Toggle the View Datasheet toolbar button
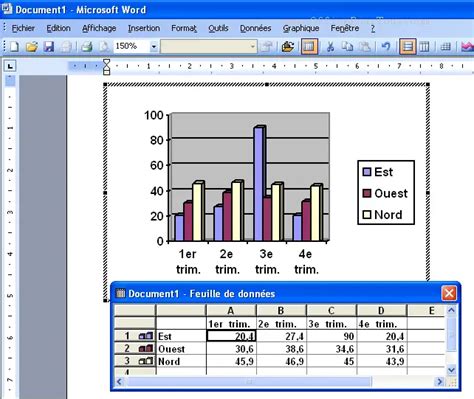The width and height of the screenshot is (474, 399). pyautogui.click(x=309, y=46)
